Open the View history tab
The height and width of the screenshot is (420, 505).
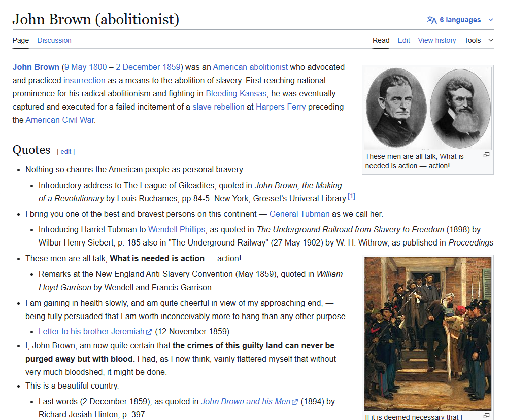click(436, 40)
